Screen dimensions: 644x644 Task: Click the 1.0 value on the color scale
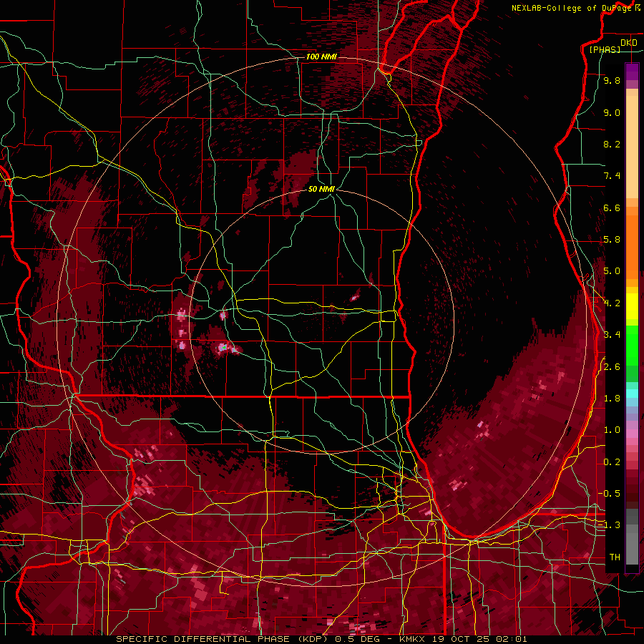point(612,430)
